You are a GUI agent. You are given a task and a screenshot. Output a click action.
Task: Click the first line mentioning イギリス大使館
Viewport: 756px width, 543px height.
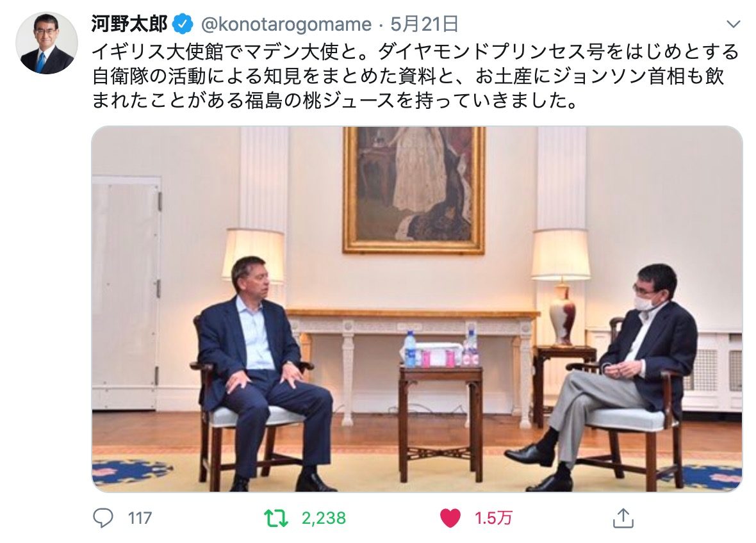click(x=415, y=52)
